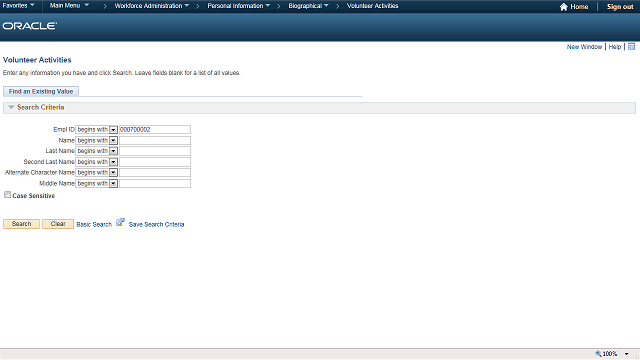The width and height of the screenshot is (640, 360).
Task: Open the personalize page grid icon
Action: pos(631,47)
